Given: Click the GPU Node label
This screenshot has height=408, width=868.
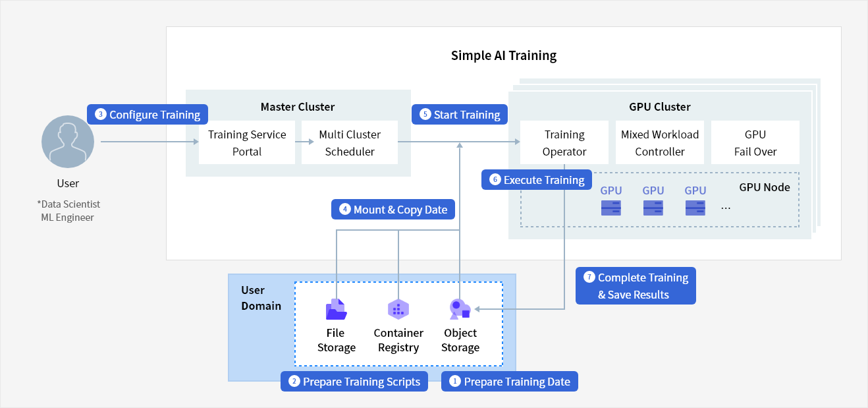Looking at the screenshot, I should 765,187.
